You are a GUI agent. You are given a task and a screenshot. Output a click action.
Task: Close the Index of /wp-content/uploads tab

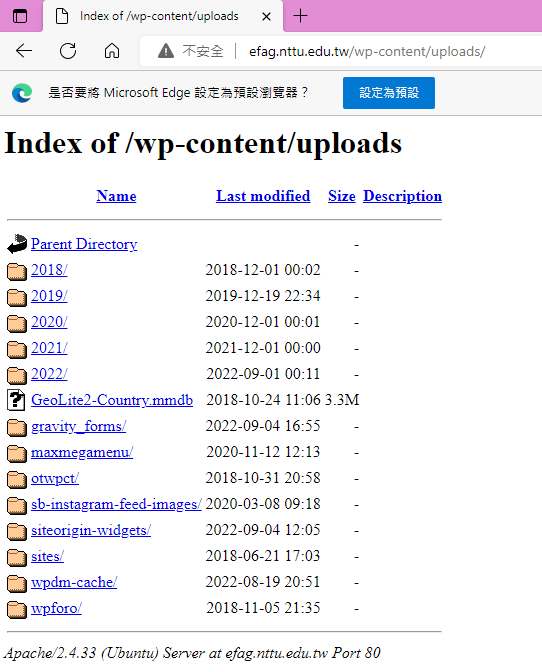coord(266,17)
